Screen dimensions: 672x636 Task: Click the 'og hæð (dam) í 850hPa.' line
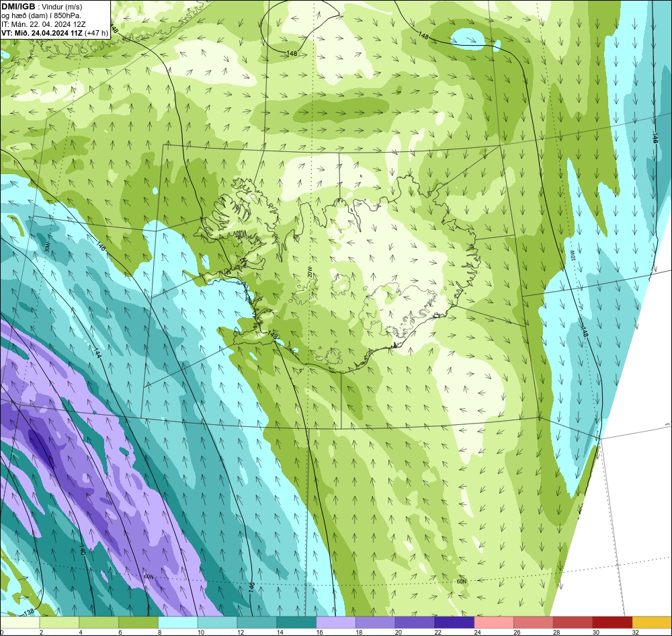coord(41,16)
